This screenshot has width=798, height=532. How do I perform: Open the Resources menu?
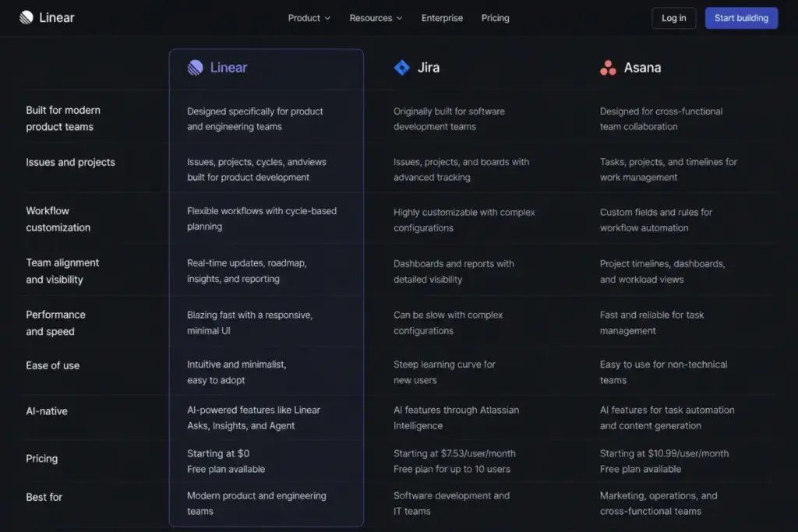point(376,19)
